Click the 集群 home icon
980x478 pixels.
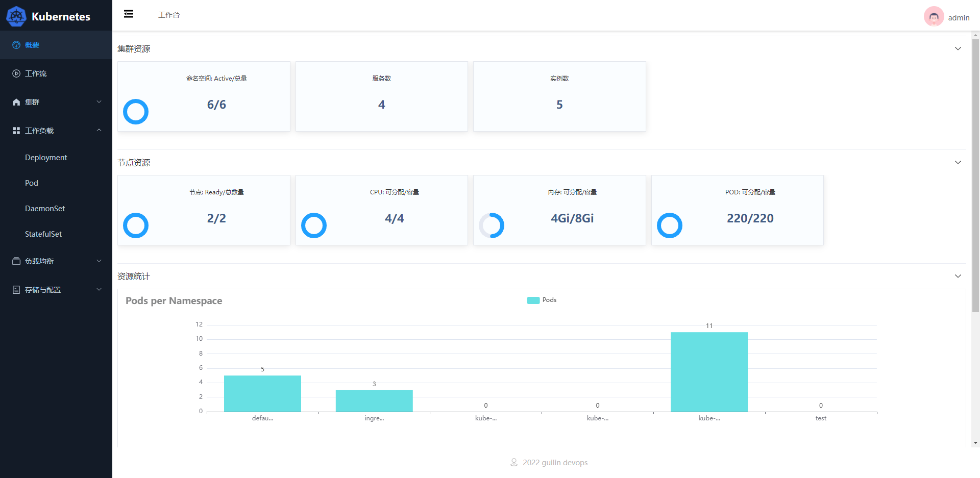(16, 102)
